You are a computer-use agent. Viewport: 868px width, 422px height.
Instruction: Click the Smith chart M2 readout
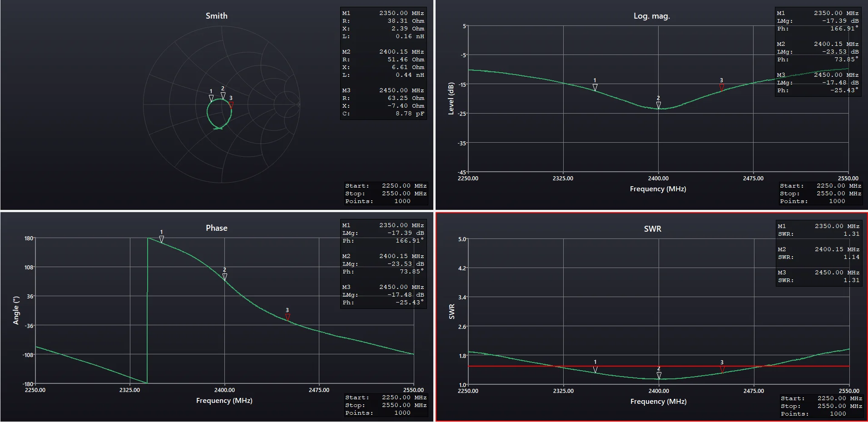[x=383, y=63]
